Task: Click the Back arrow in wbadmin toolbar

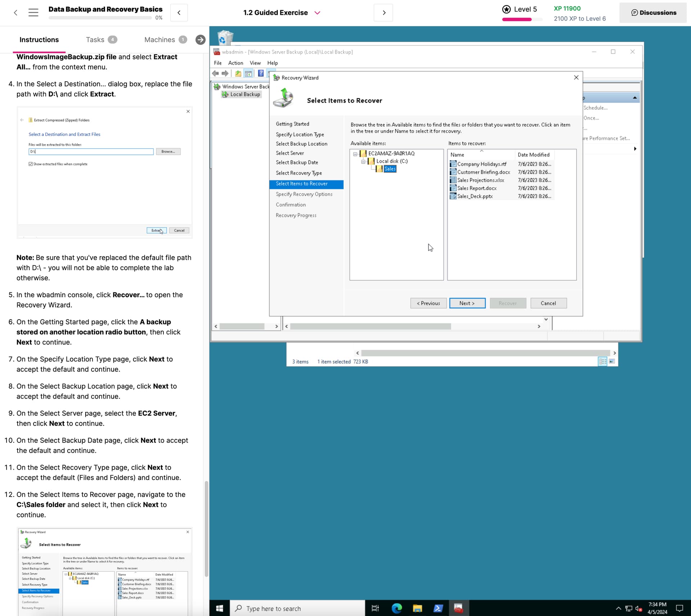Action: pos(216,73)
